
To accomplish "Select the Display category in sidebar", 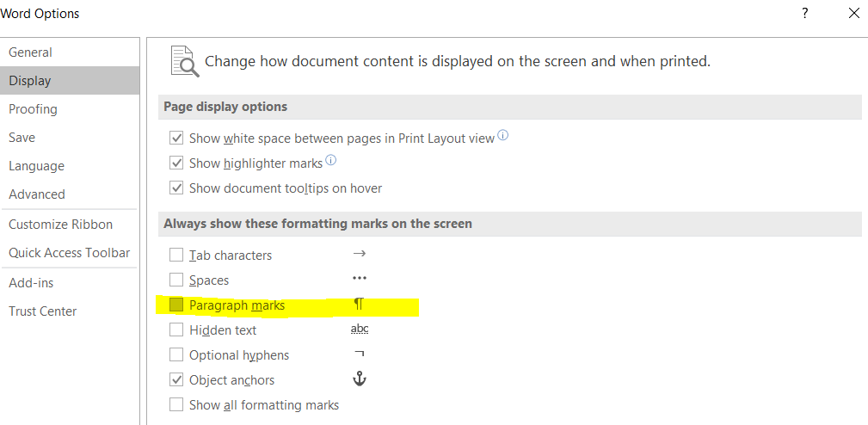I will point(70,80).
